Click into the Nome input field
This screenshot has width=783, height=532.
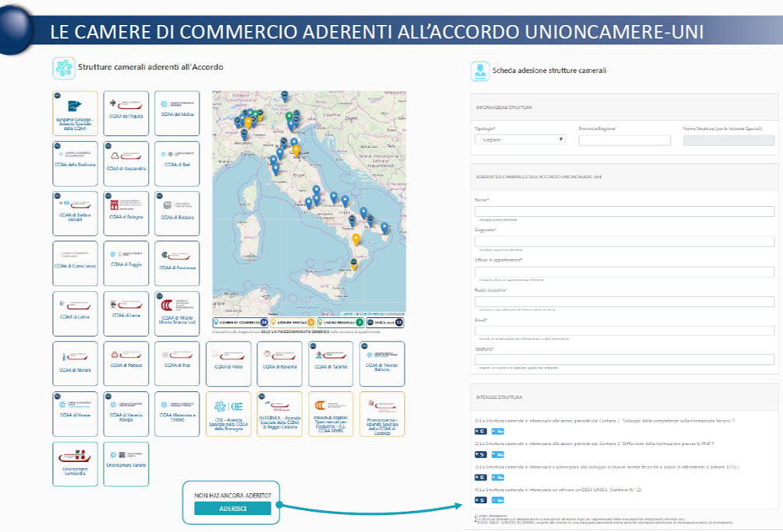click(624, 211)
